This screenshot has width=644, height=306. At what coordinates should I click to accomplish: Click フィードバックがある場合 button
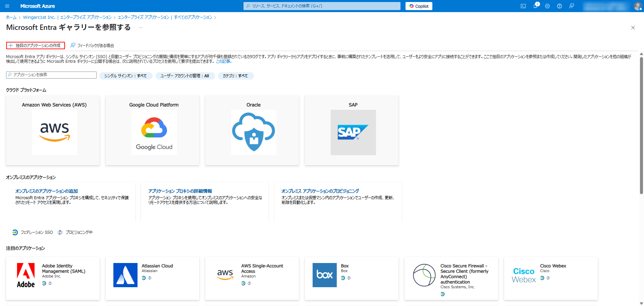pos(92,45)
